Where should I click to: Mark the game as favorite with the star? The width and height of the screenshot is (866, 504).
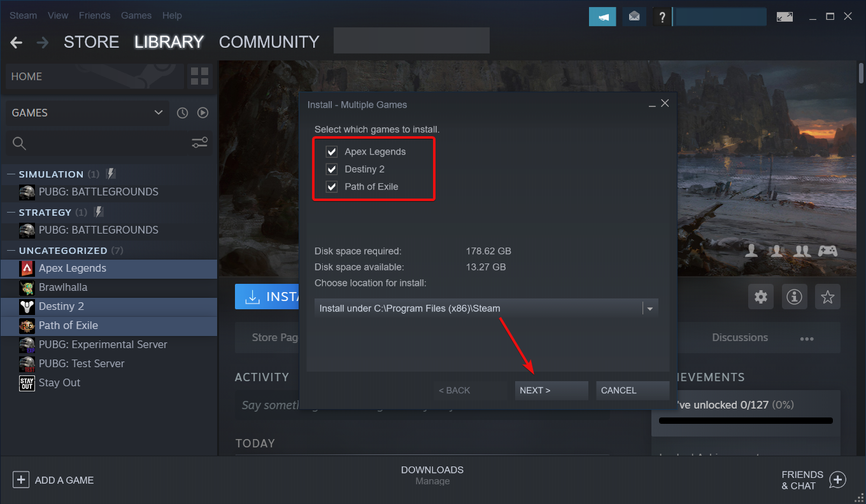click(827, 297)
